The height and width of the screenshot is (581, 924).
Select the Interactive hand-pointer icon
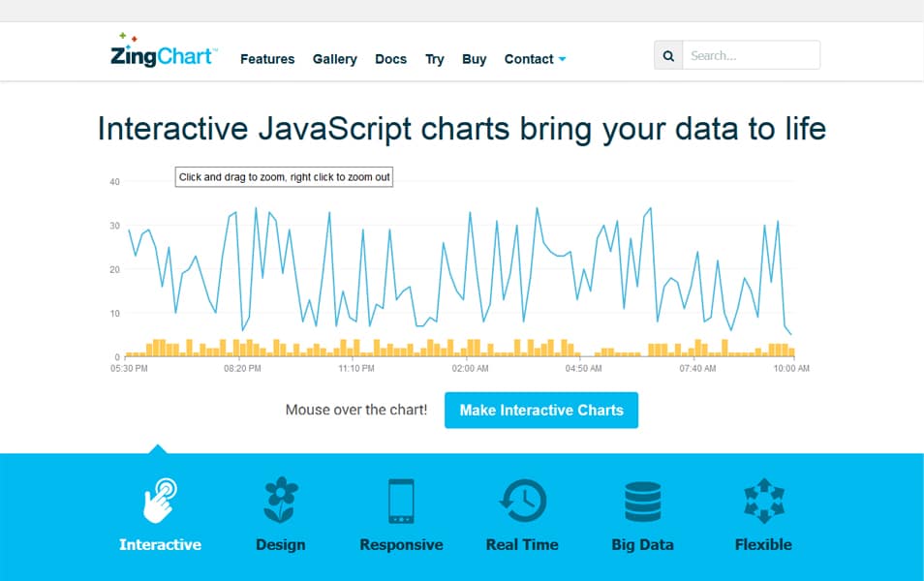[x=160, y=501]
